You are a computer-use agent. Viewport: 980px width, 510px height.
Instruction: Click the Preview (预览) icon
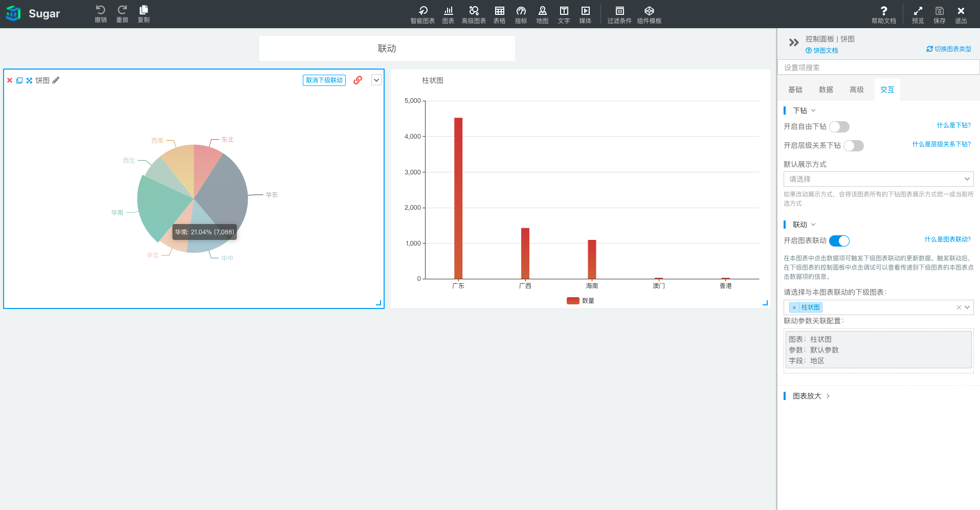[x=918, y=15]
